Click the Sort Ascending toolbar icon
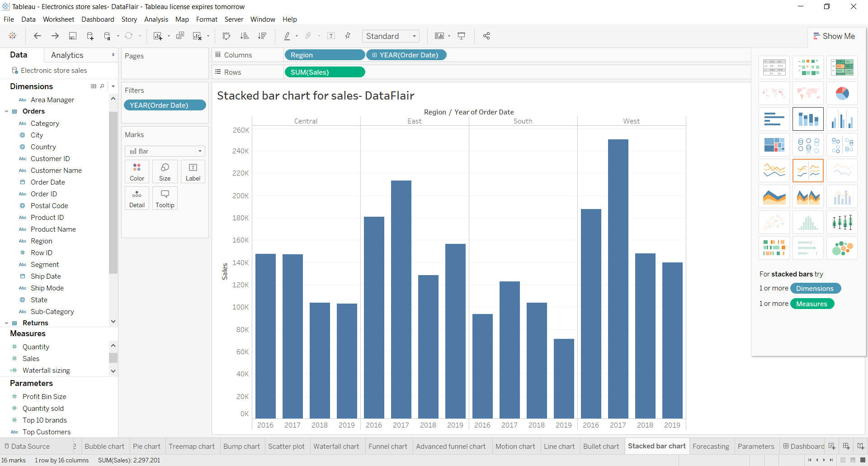 tap(245, 36)
